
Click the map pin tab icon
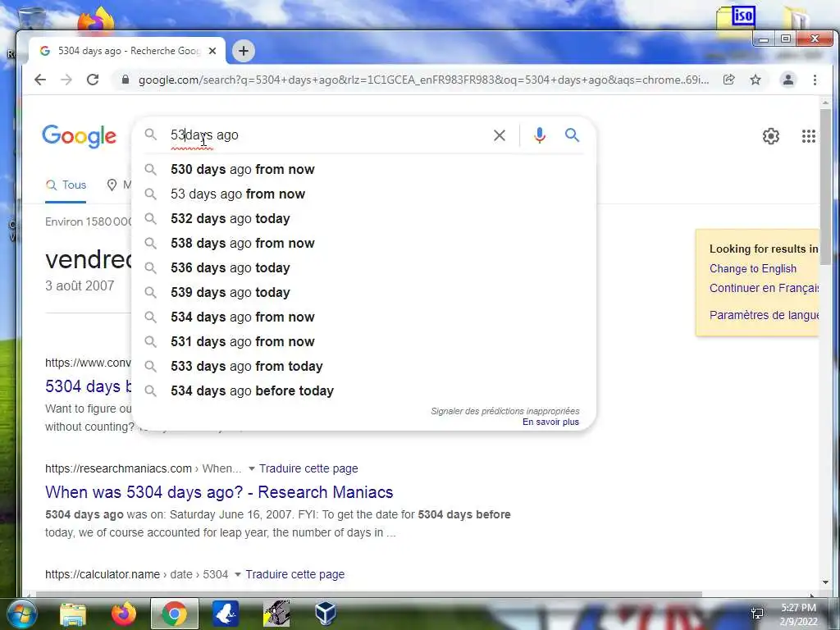[x=112, y=185]
